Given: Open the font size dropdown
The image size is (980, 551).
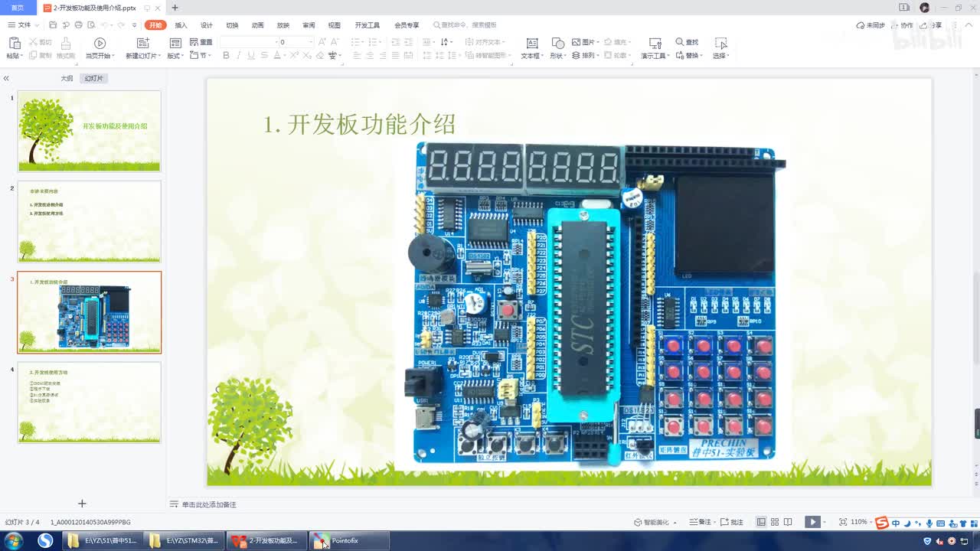Looking at the screenshot, I should (310, 42).
